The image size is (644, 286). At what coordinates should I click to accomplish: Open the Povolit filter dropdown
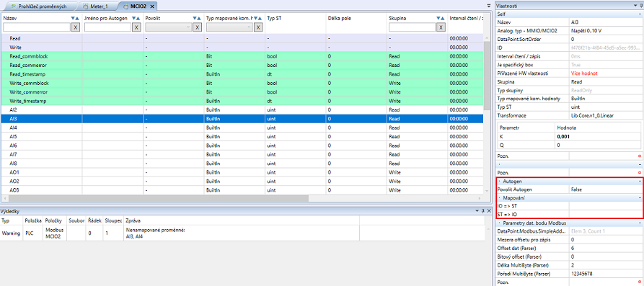[169, 27]
